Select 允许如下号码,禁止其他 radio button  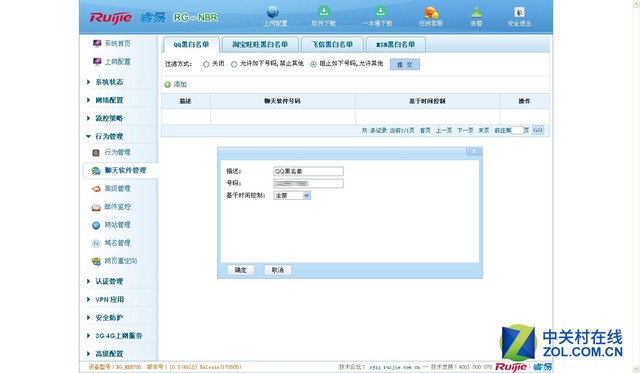click(x=234, y=64)
